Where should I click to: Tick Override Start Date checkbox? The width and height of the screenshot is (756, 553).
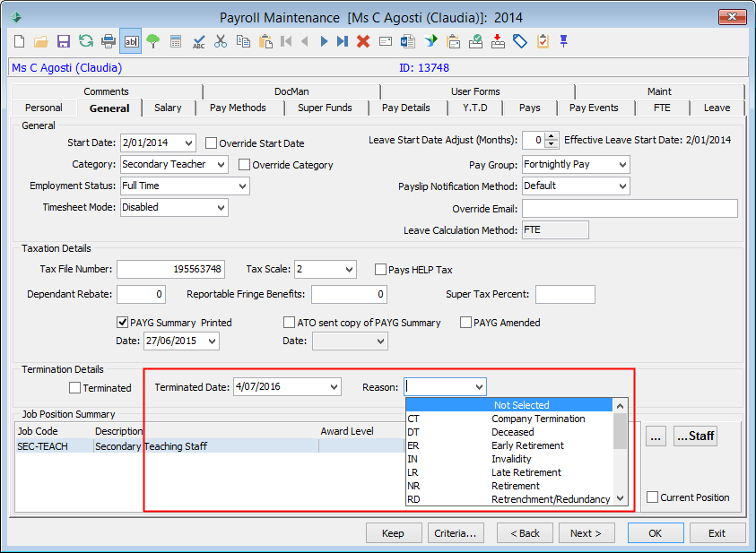pyautogui.click(x=211, y=143)
